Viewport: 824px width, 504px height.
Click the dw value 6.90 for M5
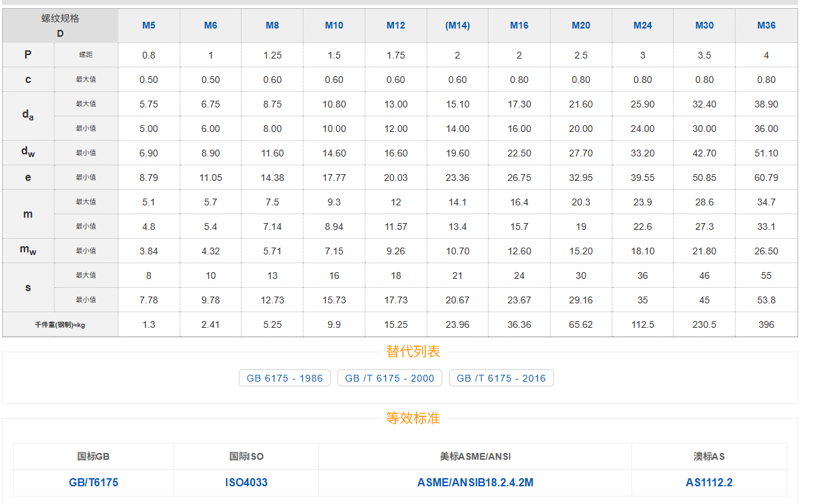coord(149,153)
